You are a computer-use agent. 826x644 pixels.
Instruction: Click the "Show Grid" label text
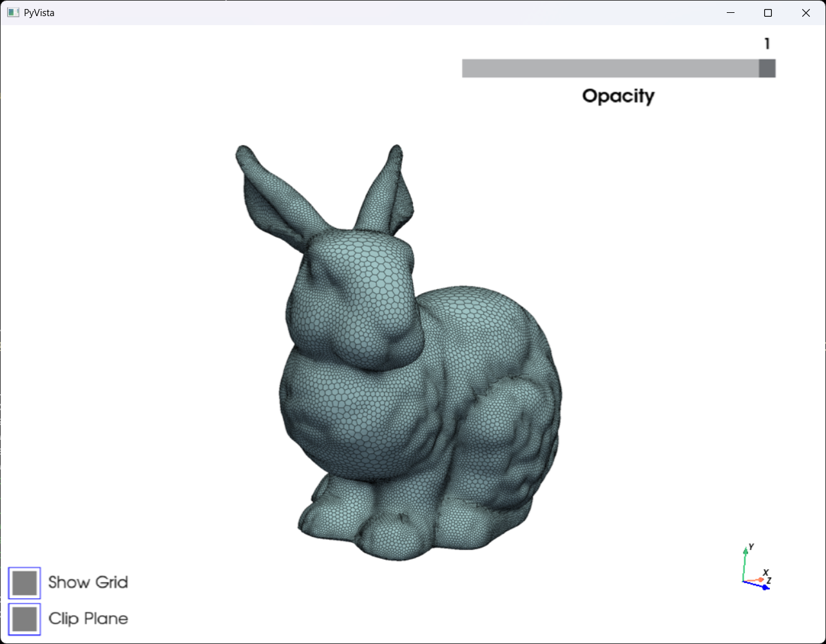click(88, 582)
